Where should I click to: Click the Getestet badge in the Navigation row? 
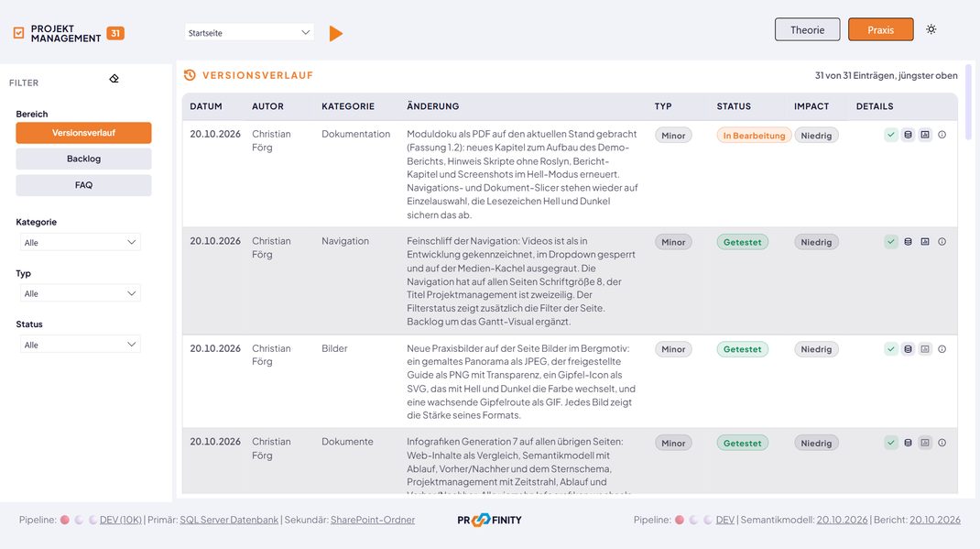743,242
